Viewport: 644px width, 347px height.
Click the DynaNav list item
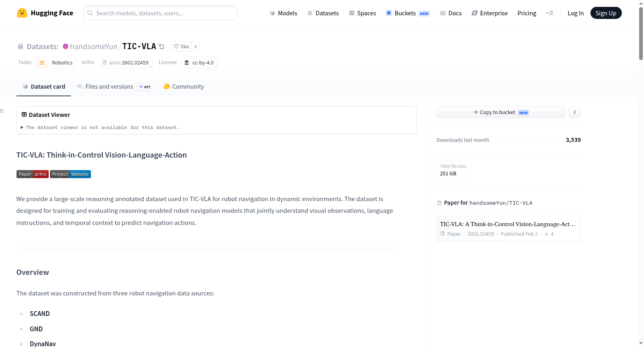[43, 344]
